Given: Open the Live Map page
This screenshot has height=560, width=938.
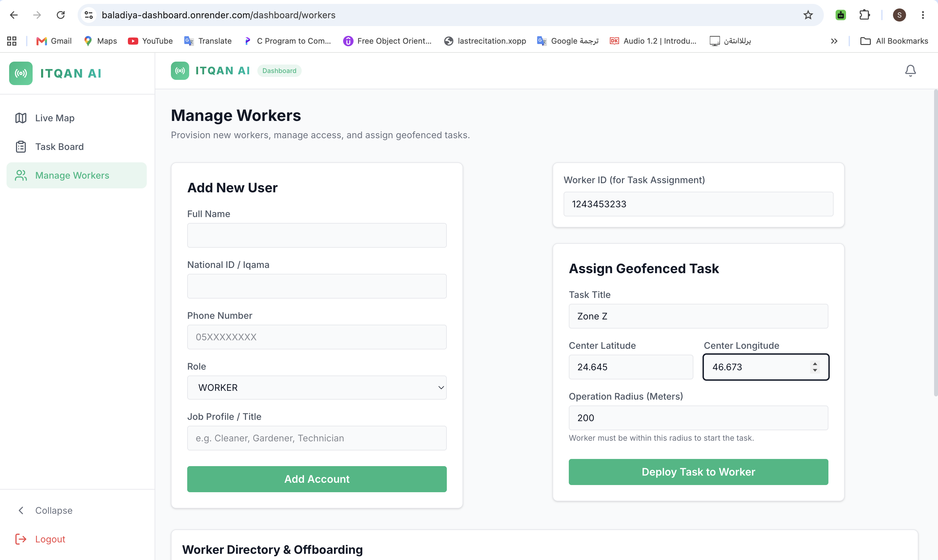Looking at the screenshot, I should tap(77, 118).
